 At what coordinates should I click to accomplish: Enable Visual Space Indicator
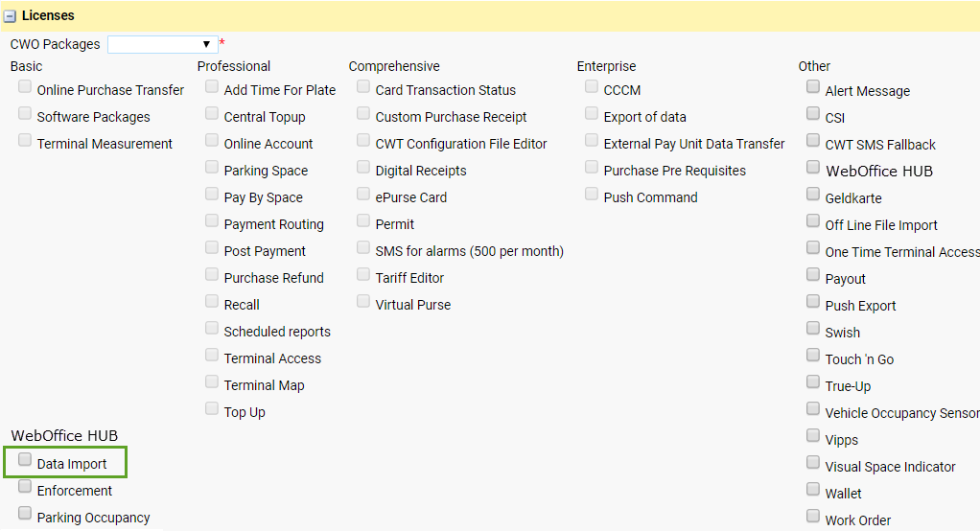812,462
